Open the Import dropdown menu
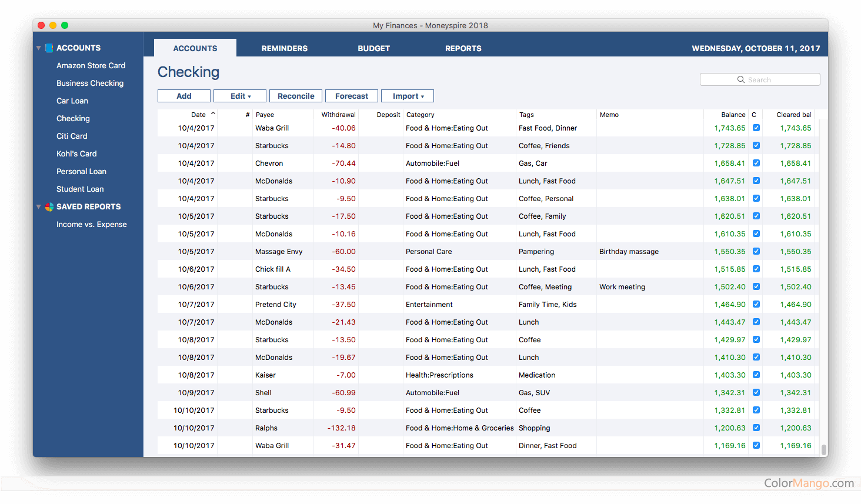This screenshot has height=504, width=861. click(408, 96)
